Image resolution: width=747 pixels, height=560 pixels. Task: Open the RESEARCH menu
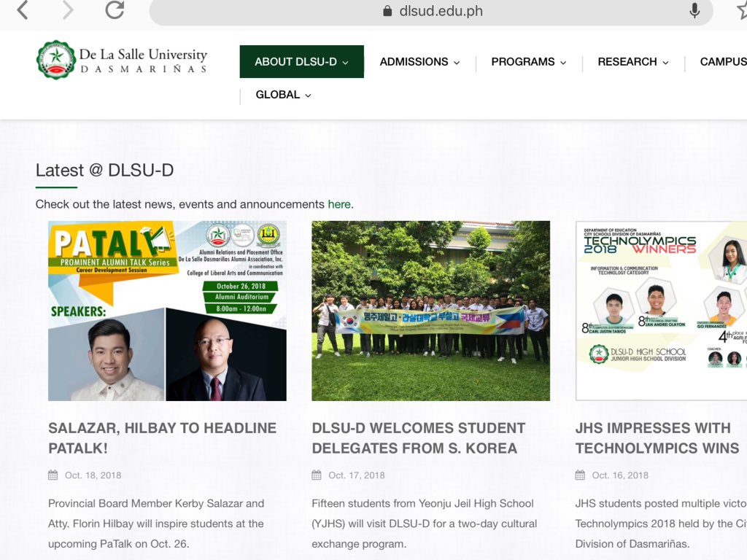click(x=633, y=62)
